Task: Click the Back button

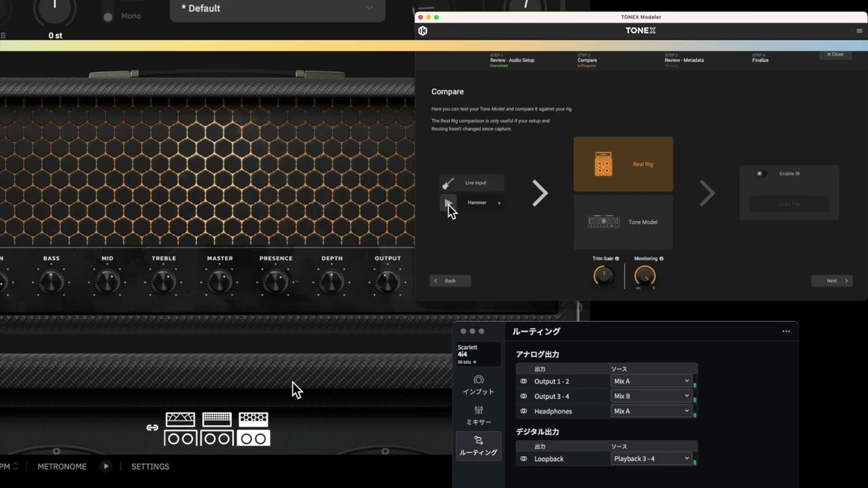Action: coord(450,281)
